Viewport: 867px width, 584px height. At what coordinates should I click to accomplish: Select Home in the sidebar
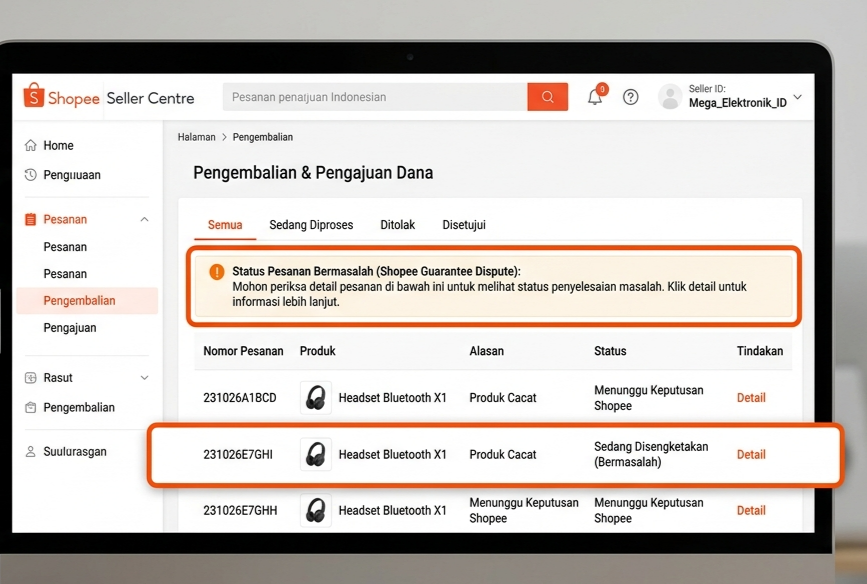pyautogui.click(x=59, y=145)
